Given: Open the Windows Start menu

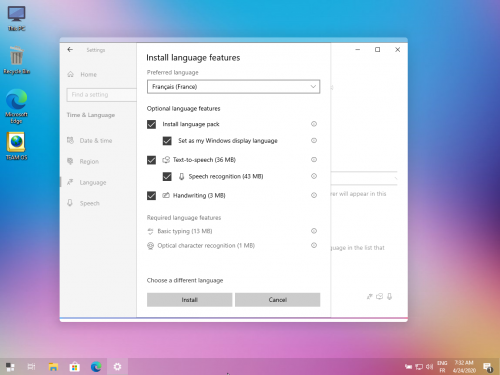Looking at the screenshot, I should tap(10, 367).
